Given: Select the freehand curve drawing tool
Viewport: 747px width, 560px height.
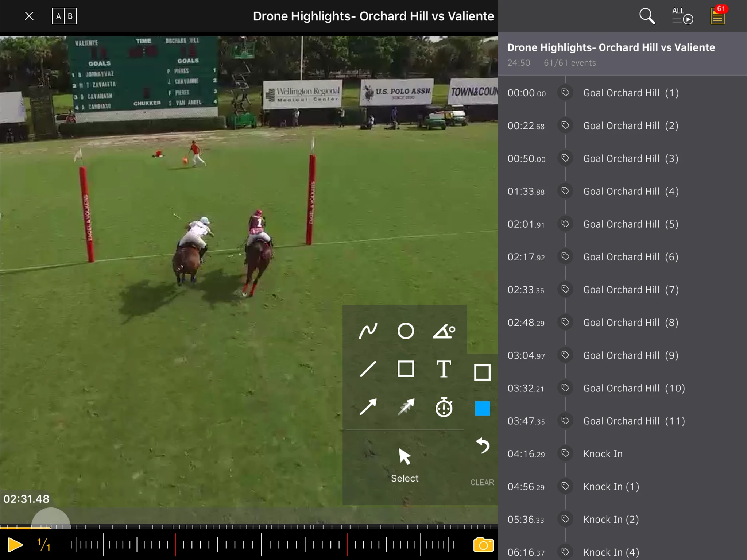Looking at the screenshot, I should 368,331.
